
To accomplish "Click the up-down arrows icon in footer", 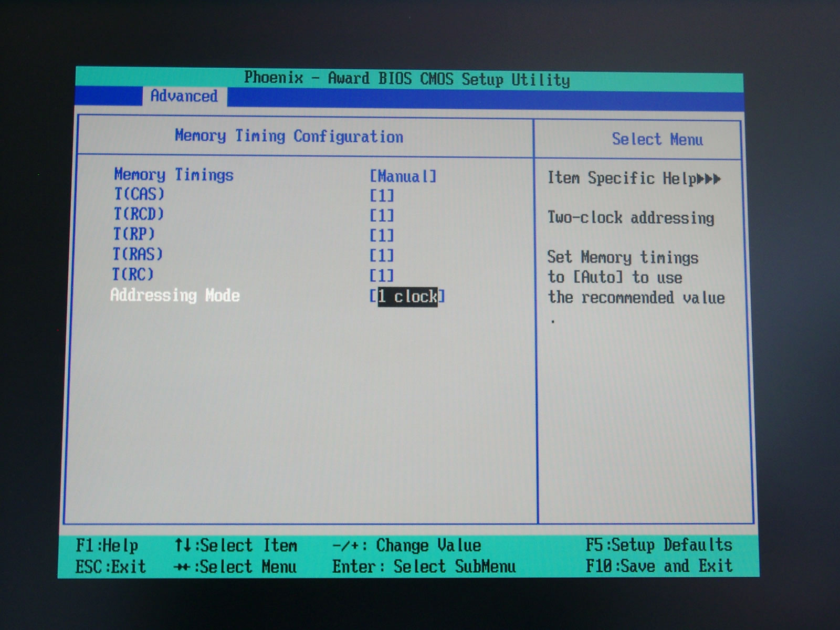I will [x=183, y=545].
